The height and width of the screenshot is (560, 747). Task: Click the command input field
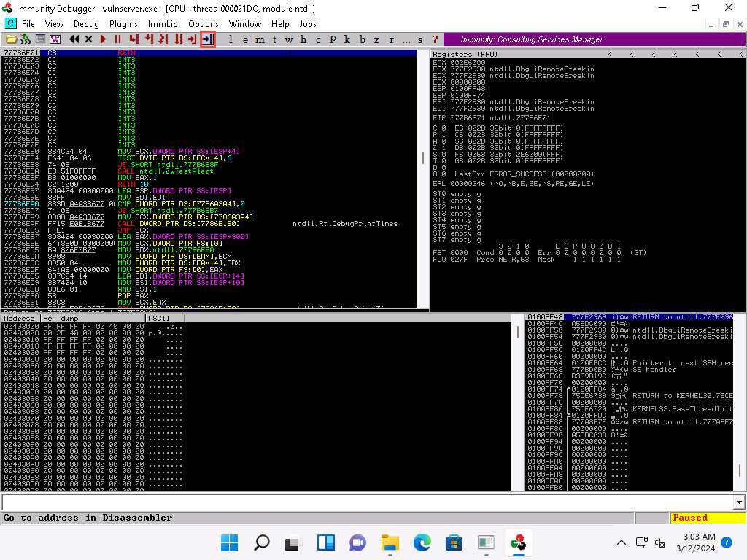pyautogui.click(x=365, y=502)
